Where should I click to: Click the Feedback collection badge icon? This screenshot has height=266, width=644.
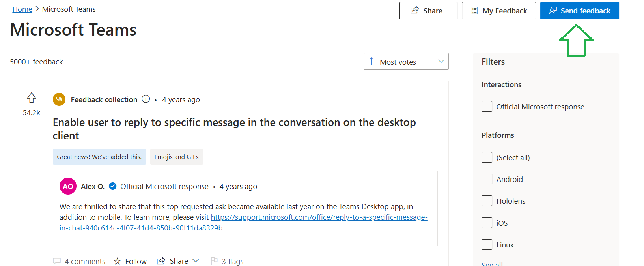coord(59,99)
